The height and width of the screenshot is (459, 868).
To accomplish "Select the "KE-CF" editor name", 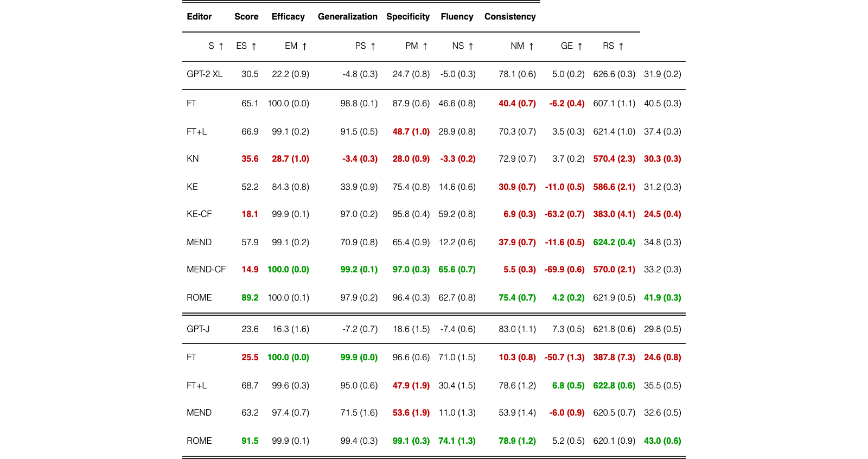I will (199, 214).
